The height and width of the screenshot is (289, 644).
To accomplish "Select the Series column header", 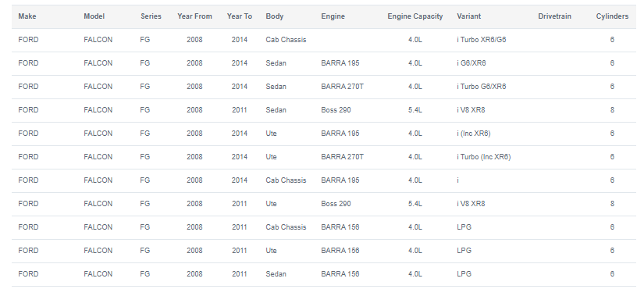I will pyautogui.click(x=151, y=16).
